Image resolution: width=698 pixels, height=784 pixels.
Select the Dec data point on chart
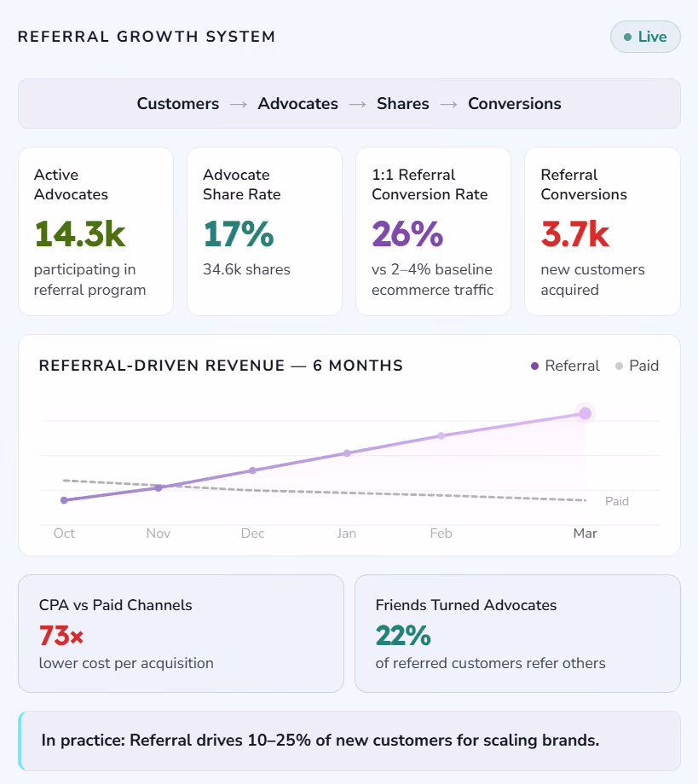[252, 470]
